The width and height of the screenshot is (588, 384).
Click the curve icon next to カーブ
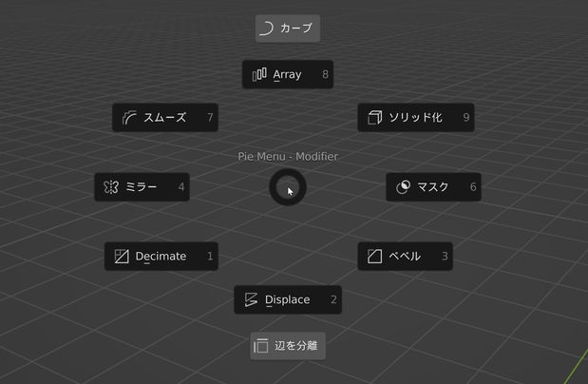(266, 29)
